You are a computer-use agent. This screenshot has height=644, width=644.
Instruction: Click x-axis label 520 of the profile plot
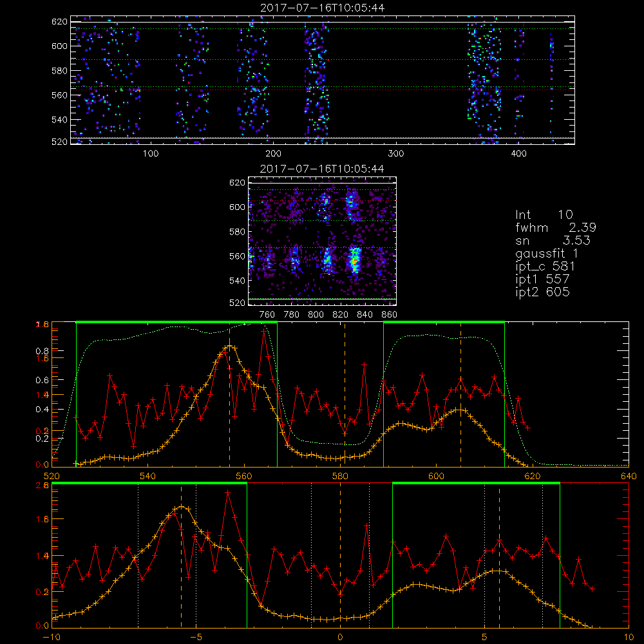click(x=52, y=477)
